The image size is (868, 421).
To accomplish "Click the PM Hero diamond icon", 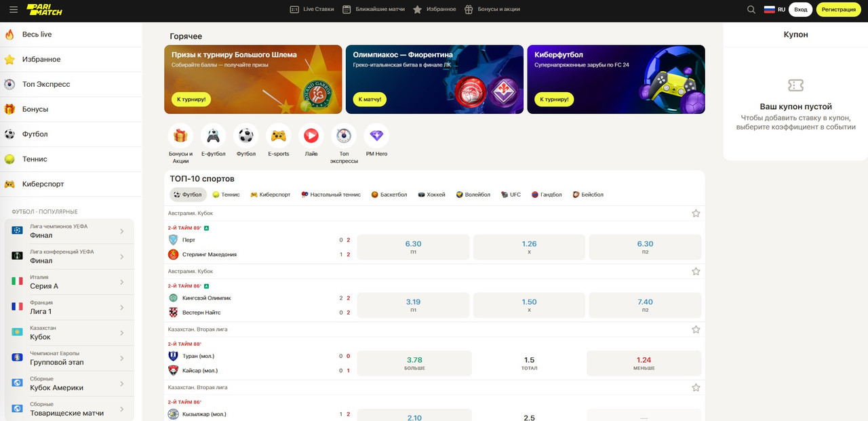I will (x=376, y=136).
